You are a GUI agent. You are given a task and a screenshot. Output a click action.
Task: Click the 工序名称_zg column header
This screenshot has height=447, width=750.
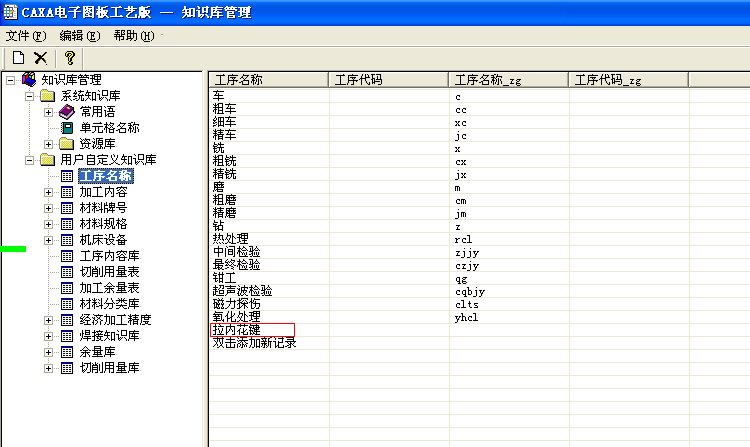[x=509, y=80]
